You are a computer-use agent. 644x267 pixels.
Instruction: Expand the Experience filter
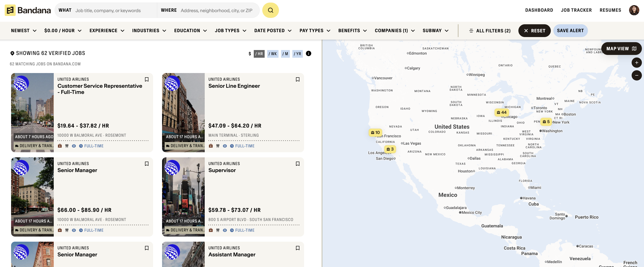pos(107,31)
